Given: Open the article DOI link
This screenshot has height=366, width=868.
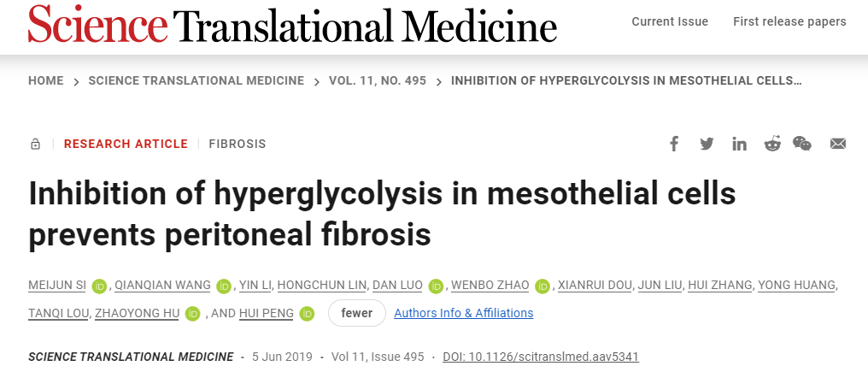Looking at the screenshot, I should coord(541,356).
